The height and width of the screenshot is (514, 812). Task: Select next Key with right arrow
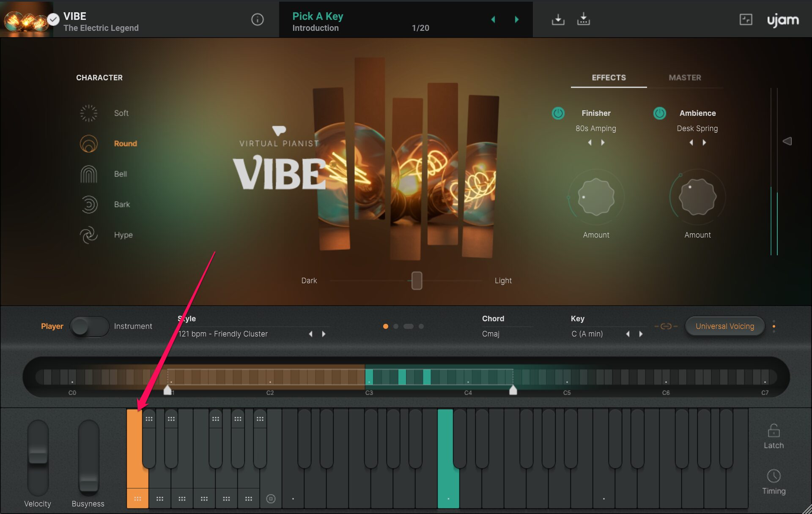pos(641,334)
